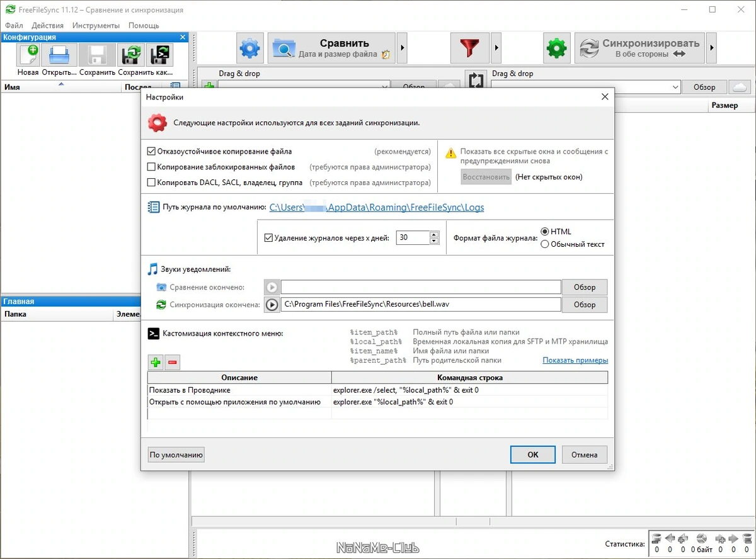756x559 pixels.
Task: Open the default log folder path link
Action: [377, 207]
